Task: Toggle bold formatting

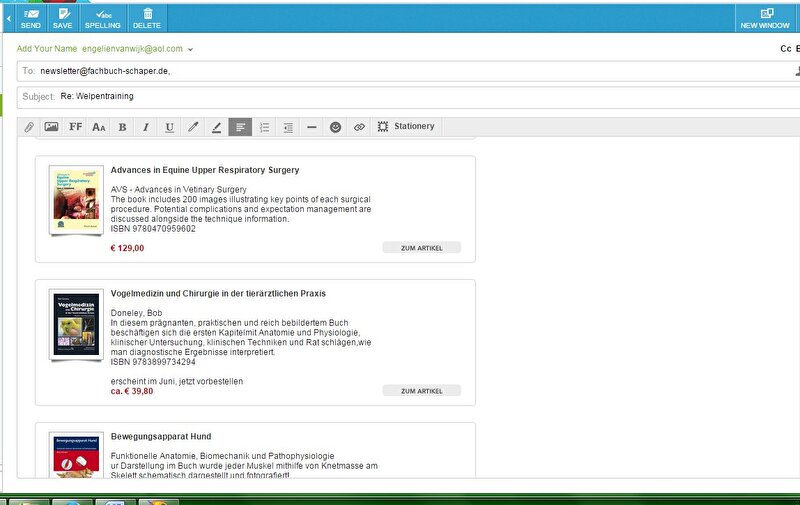Action: [122, 127]
